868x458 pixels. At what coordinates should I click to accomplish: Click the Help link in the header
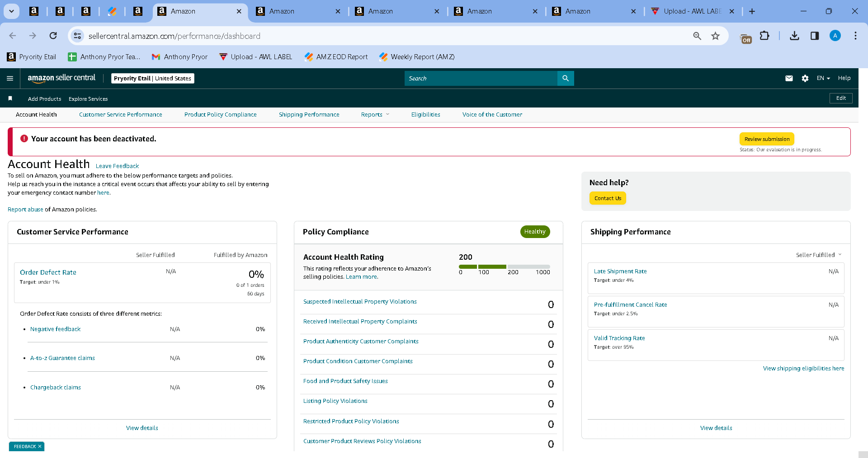844,79
